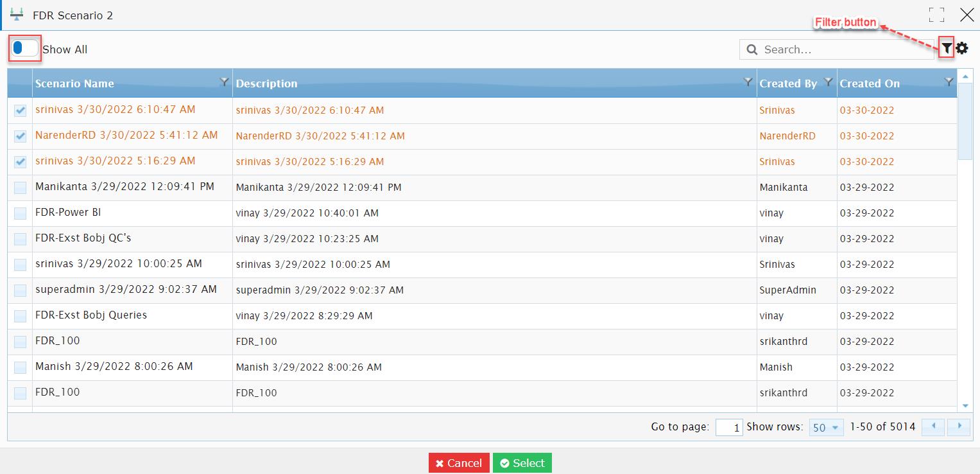Select the FDR-Exst Bobj QC's scenario name
The width and height of the screenshot is (980, 474).
[x=83, y=238]
